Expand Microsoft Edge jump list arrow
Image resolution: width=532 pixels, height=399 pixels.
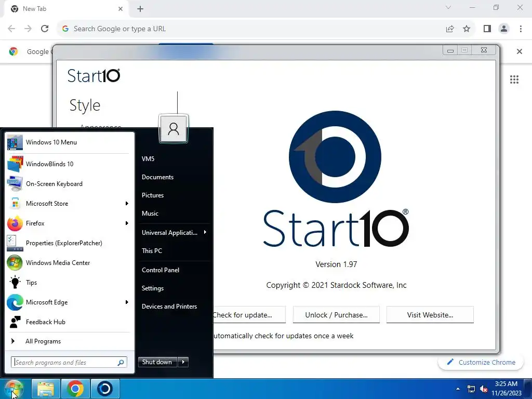click(x=127, y=302)
